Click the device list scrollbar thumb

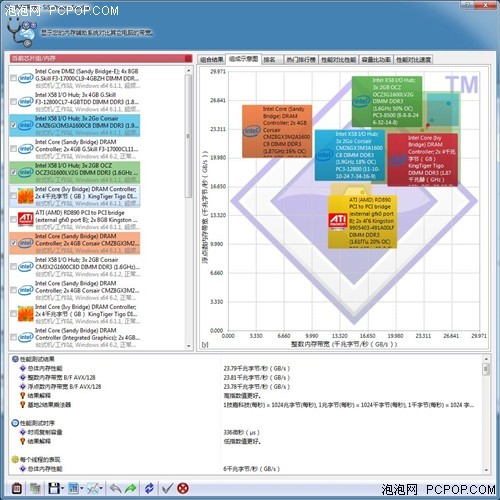coord(189,136)
